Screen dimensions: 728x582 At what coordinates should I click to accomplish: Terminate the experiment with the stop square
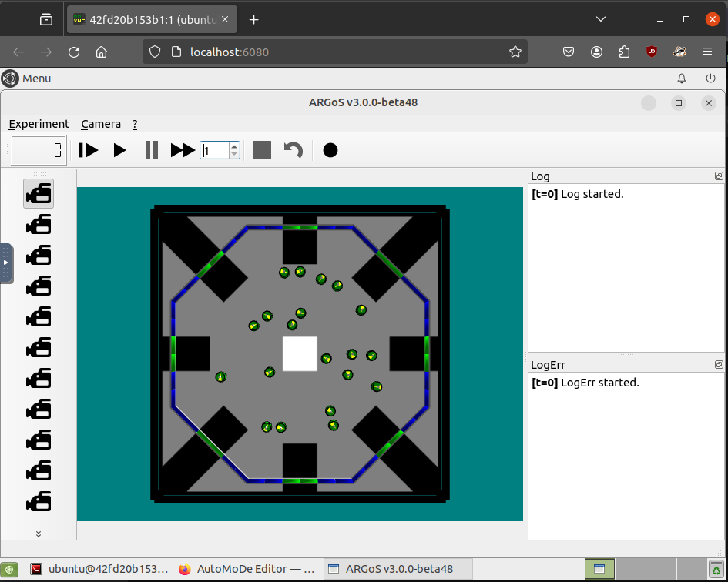pos(262,150)
